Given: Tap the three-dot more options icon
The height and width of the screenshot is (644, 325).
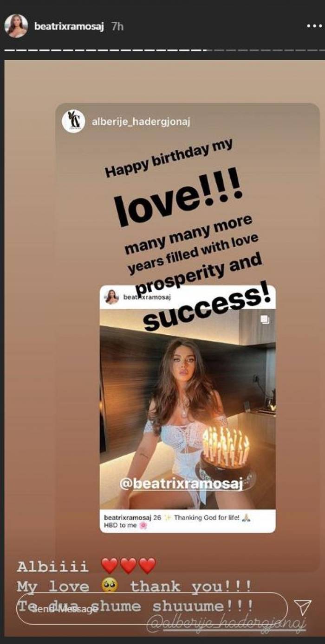Looking at the screenshot, I should [314, 26].
